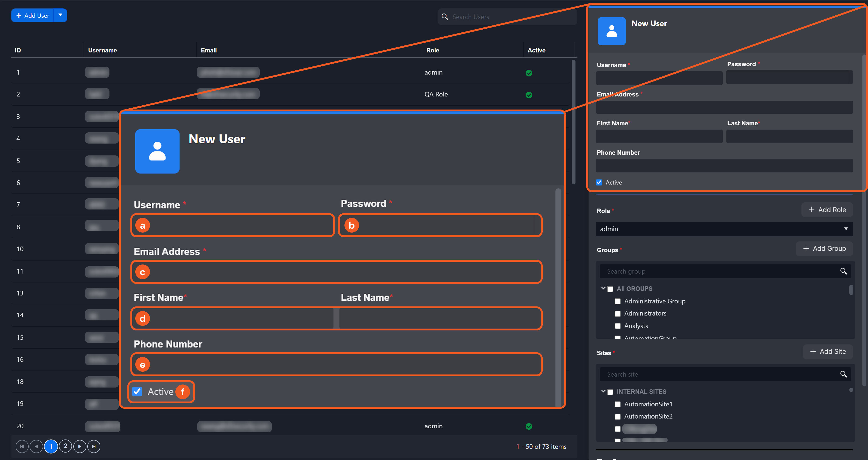
Task: Click the New User avatar icon in side panel
Action: [x=611, y=31]
